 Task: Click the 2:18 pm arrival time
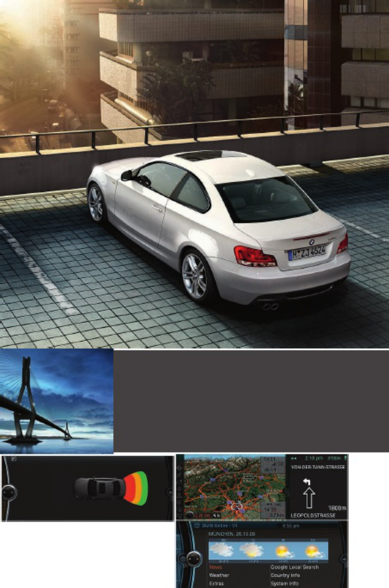pyautogui.click(x=314, y=458)
